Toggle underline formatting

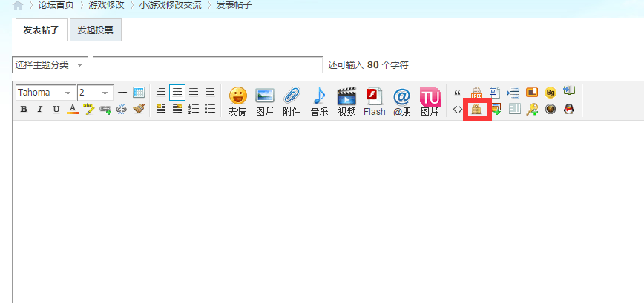(56, 110)
